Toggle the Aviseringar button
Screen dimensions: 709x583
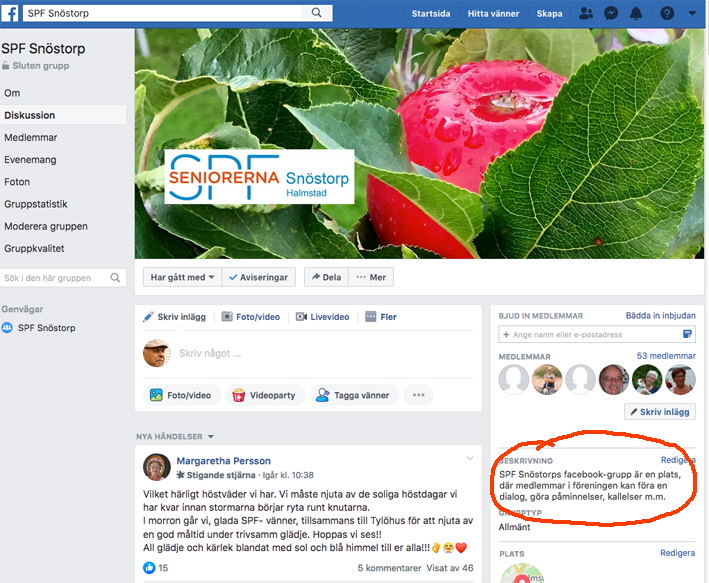(x=259, y=277)
